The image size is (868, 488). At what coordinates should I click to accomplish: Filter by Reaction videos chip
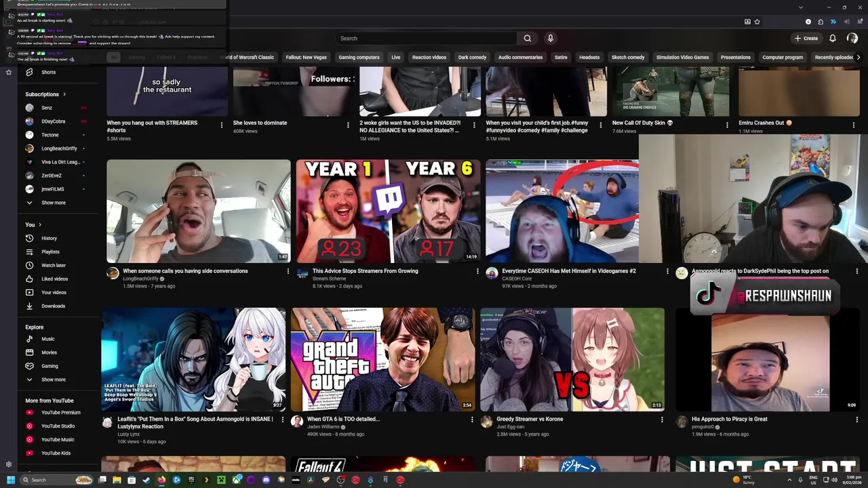coord(429,58)
